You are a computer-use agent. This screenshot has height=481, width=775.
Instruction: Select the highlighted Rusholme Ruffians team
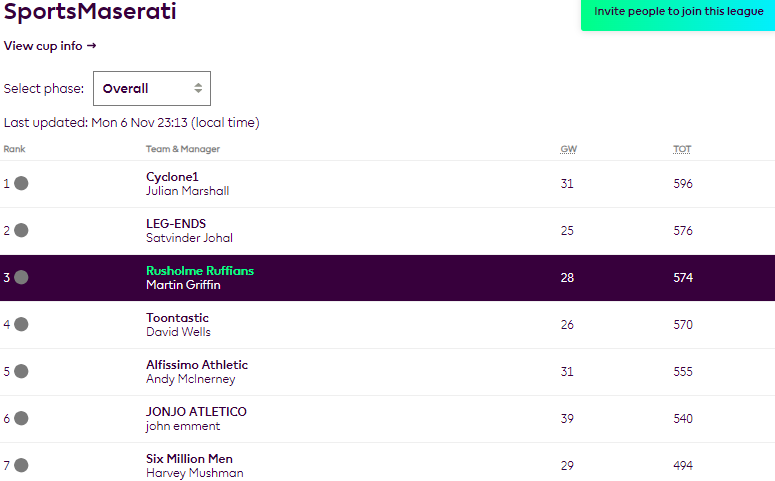click(x=200, y=271)
